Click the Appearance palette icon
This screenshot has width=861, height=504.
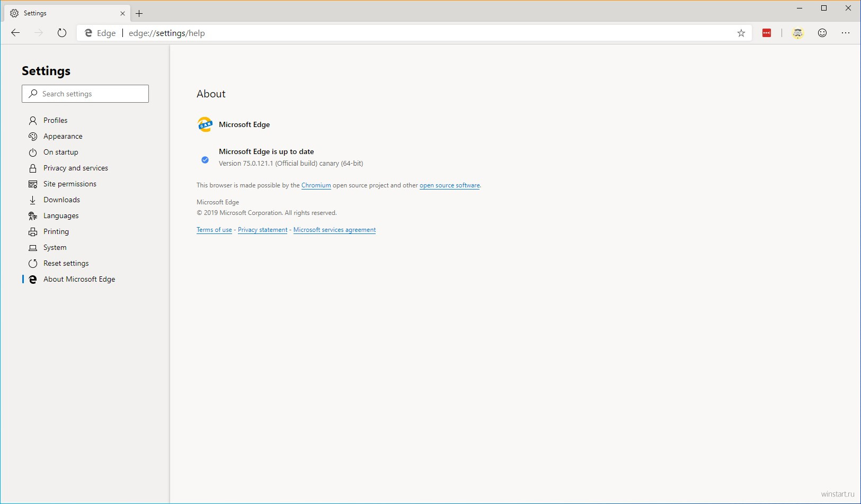pos(33,137)
